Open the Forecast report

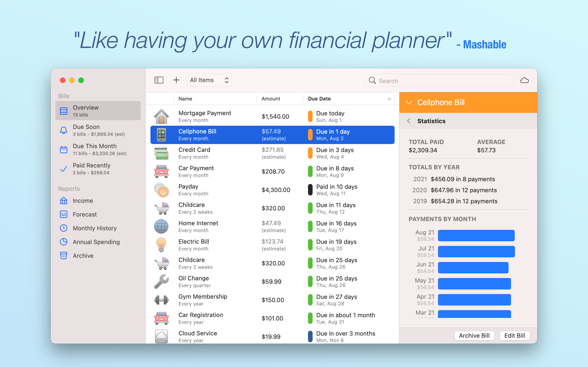point(85,214)
